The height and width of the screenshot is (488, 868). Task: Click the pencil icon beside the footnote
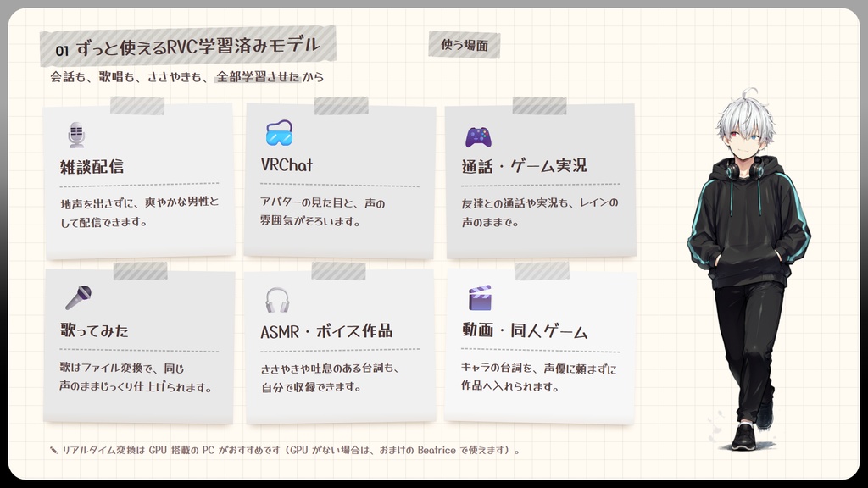coord(53,451)
